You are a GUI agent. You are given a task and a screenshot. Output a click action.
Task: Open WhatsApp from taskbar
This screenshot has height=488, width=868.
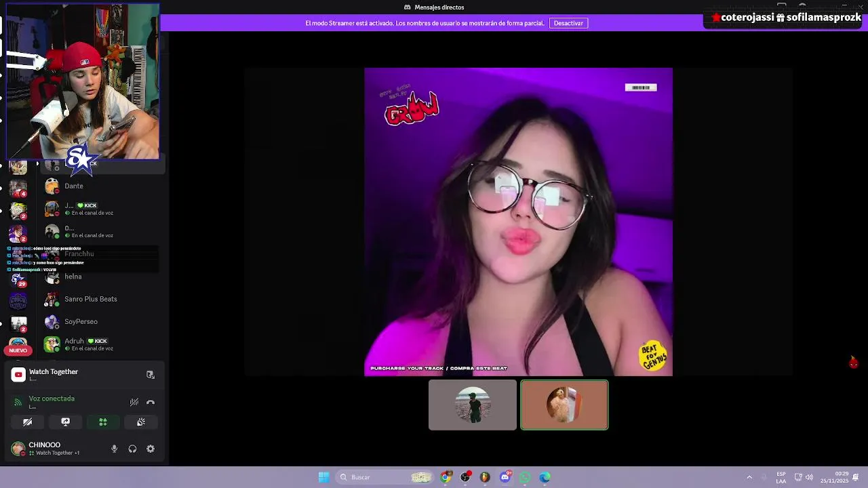point(525,477)
